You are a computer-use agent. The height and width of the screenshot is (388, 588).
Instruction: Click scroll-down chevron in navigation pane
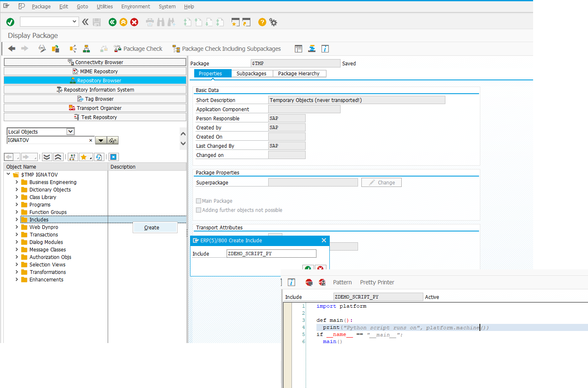point(183,144)
